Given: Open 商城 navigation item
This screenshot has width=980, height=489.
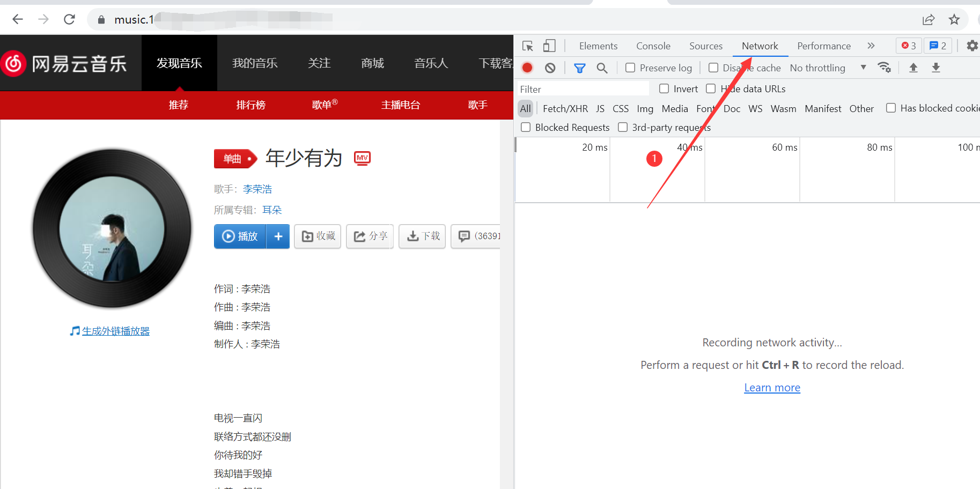Looking at the screenshot, I should pyautogui.click(x=373, y=63).
